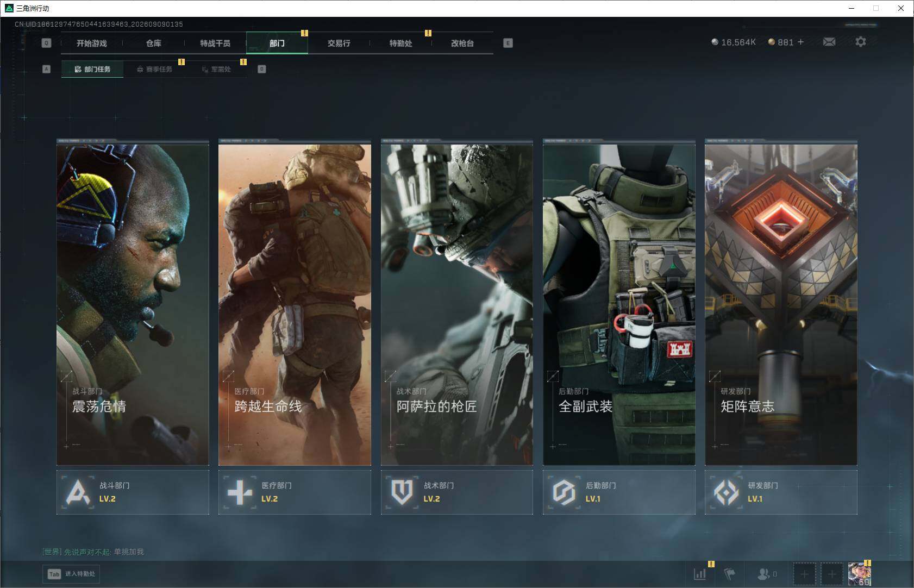The image size is (914, 588).
Task: Click the E key hint icon
Action: point(508,43)
